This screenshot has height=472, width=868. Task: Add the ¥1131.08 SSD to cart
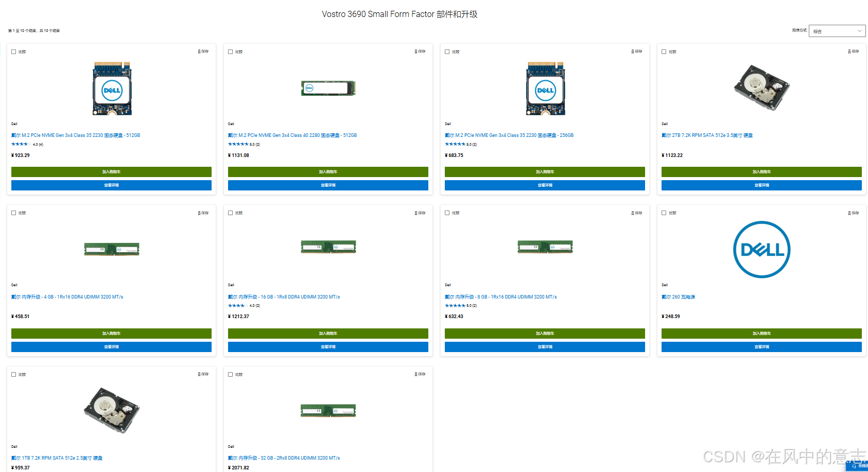click(x=328, y=172)
